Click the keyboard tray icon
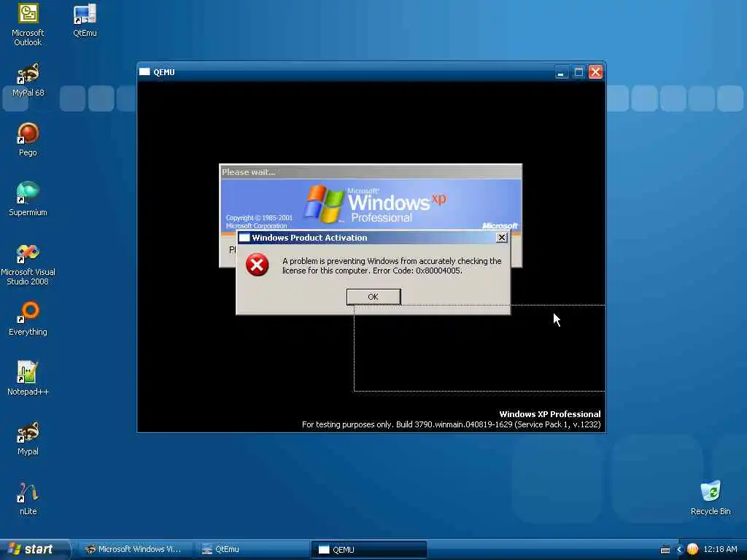The image size is (747, 560). click(x=665, y=550)
